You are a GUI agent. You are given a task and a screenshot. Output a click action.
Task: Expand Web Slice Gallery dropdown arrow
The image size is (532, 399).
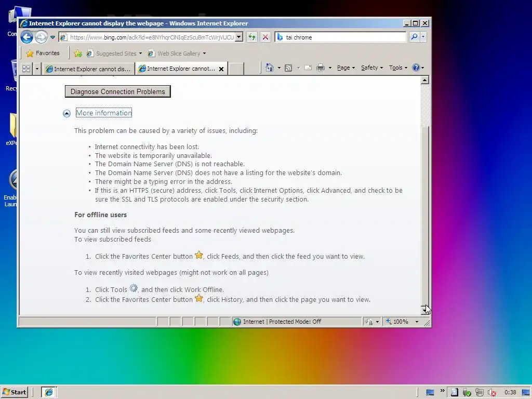(x=204, y=54)
